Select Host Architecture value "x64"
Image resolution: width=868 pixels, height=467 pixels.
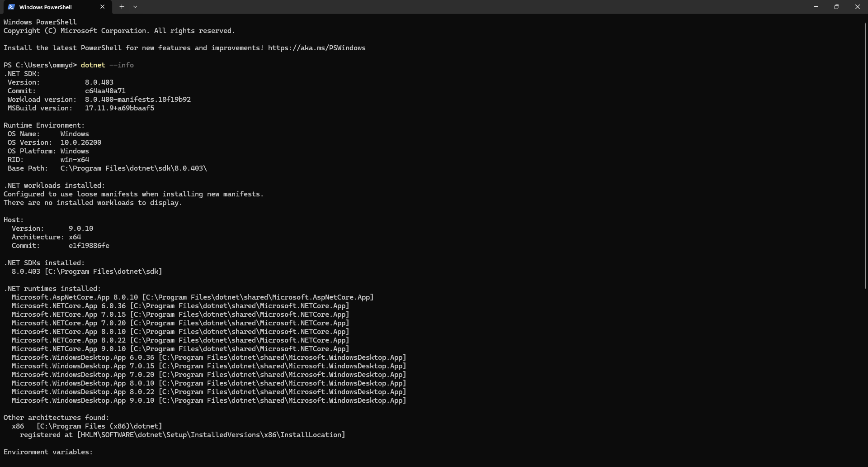coord(75,237)
